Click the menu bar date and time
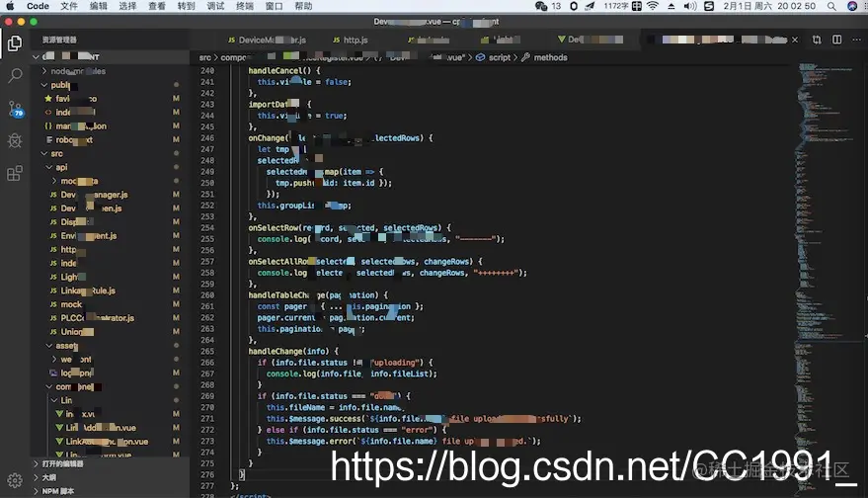This screenshot has height=498, width=868. [x=769, y=6]
